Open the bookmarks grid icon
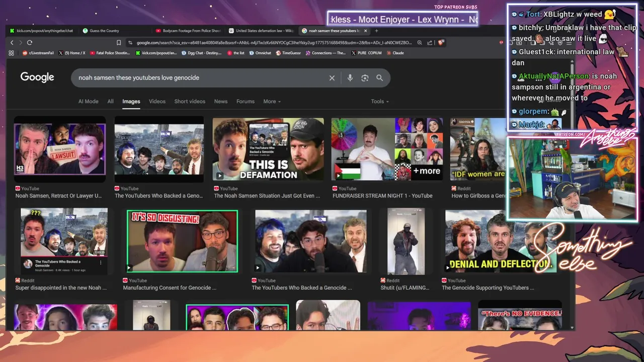This screenshot has height=362, width=644. tap(12, 53)
